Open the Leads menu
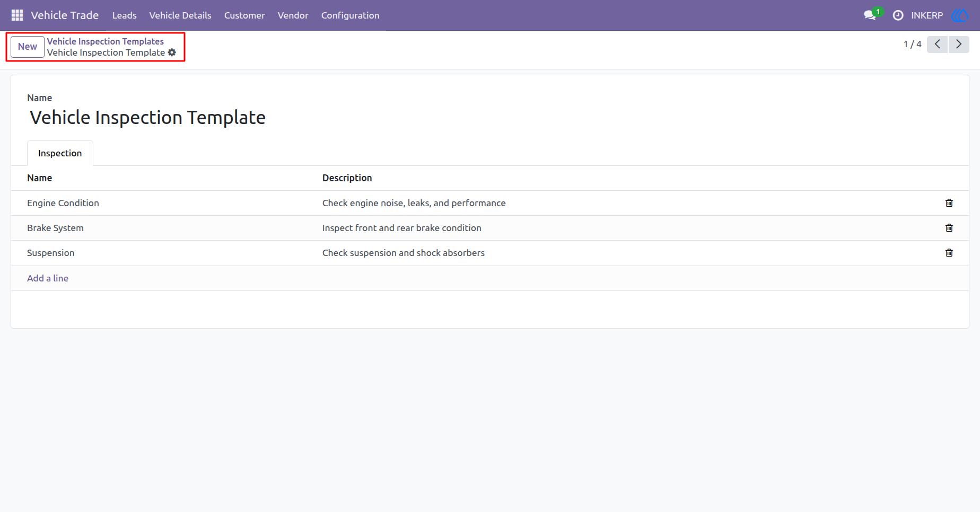The height and width of the screenshot is (512, 980). pos(125,15)
